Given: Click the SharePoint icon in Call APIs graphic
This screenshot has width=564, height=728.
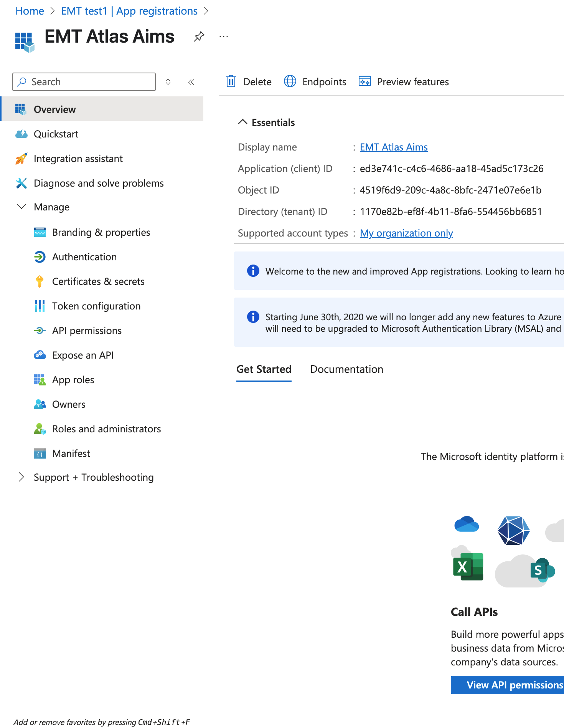Looking at the screenshot, I should tap(542, 570).
